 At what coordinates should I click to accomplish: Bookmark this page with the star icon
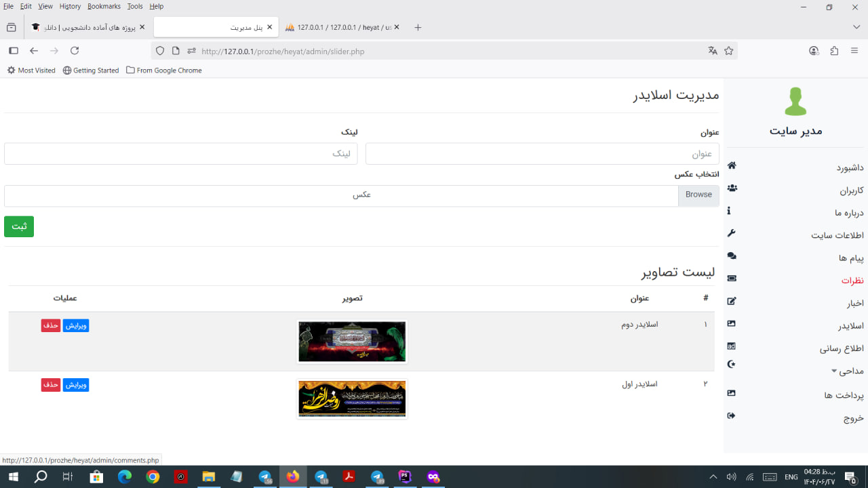pyautogui.click(x=729, y=51)
